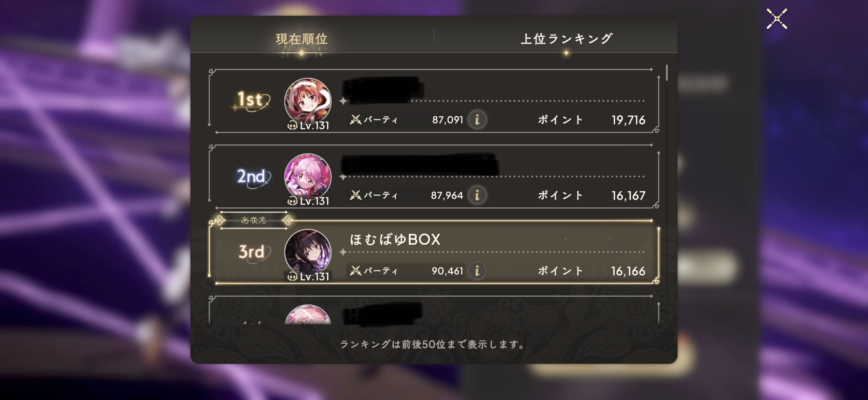Select the partially visible 4th place avatar

pyautogui.click(x=308, y=315)
